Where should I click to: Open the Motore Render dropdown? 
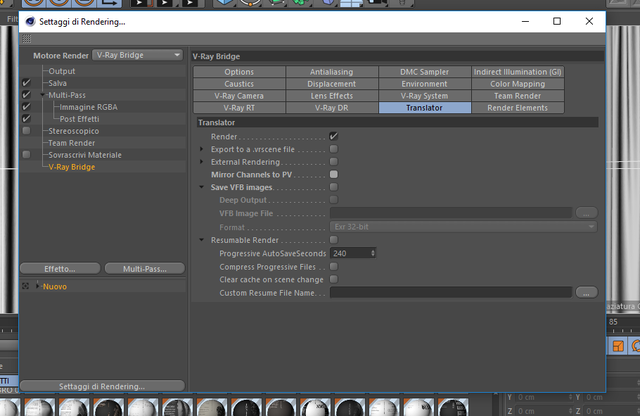click(x=138, y=55)
